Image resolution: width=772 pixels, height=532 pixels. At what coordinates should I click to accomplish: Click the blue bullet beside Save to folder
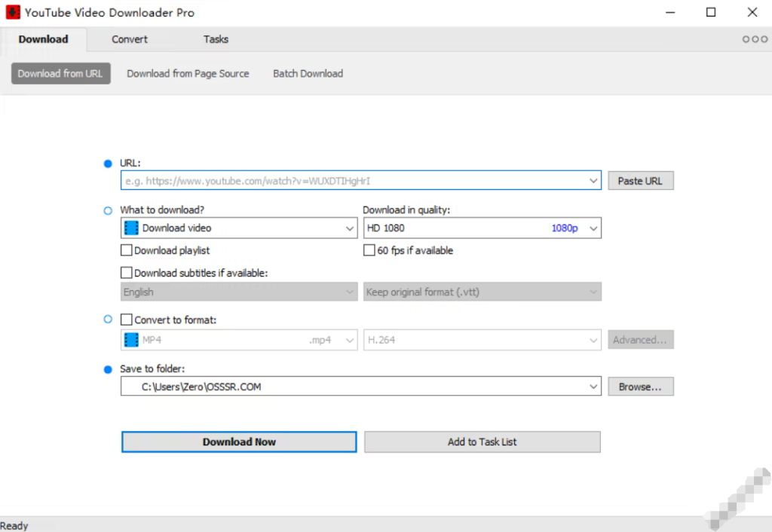coord(108,369)
